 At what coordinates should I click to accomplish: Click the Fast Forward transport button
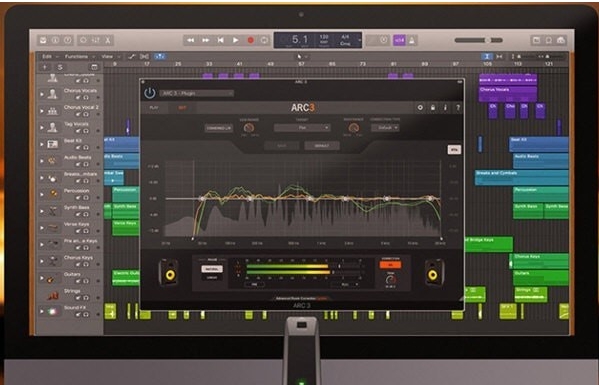(206, 40)
